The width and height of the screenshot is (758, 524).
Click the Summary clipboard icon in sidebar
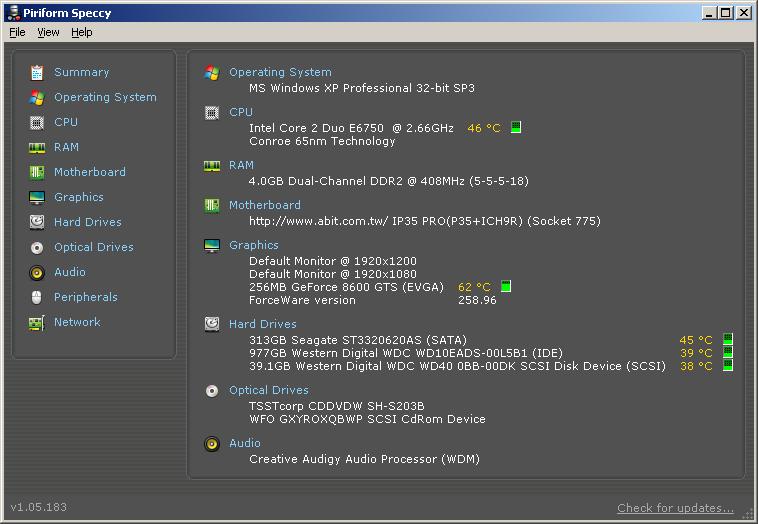(x=37, y=73)
